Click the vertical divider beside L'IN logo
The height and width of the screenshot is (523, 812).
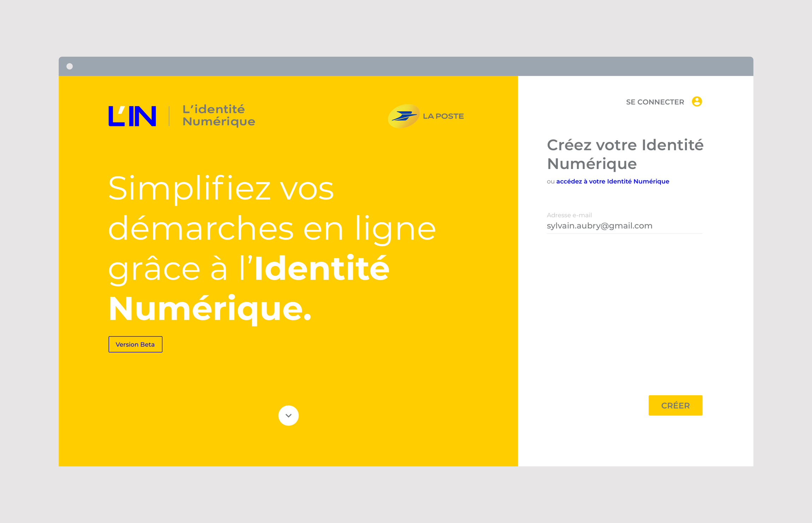click(x=169, y=116)
